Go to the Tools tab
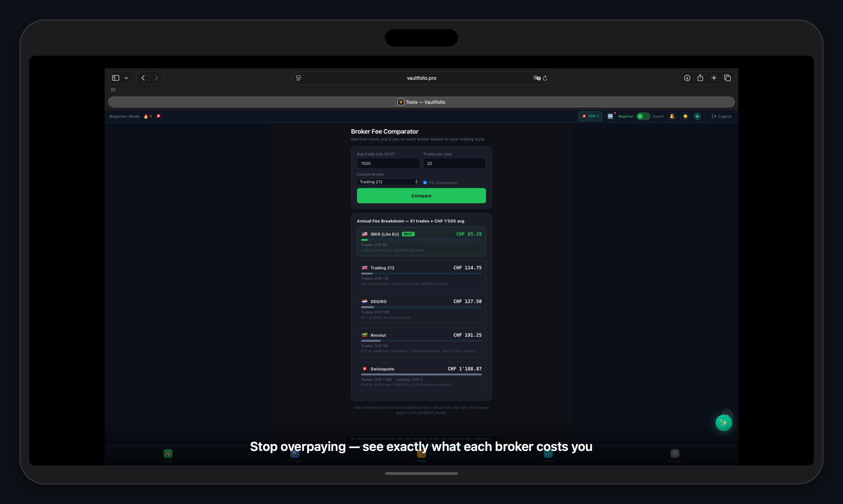Screen dimensions: 843x504 (x=421, y=456)
